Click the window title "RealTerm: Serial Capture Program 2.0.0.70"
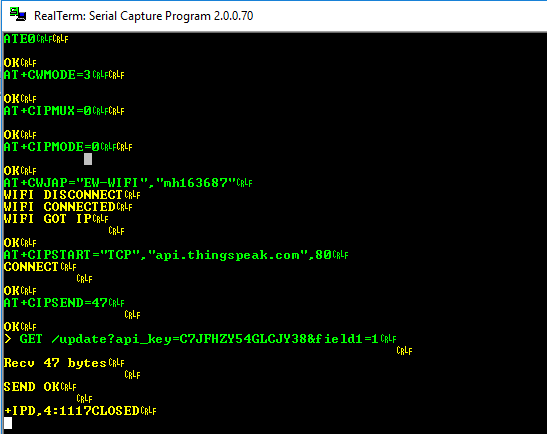Image resolution: width=547 pixels, height=434 pixels. pos(143,16)
